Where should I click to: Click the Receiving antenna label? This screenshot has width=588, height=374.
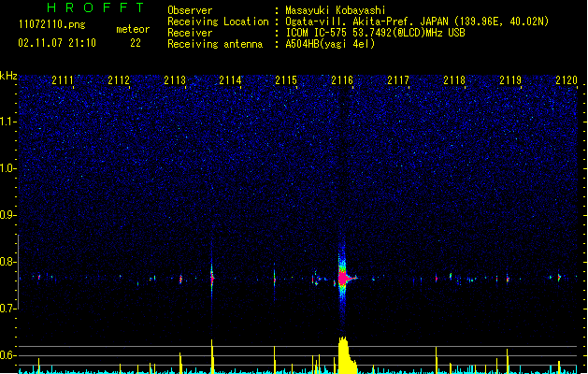point(215,44)
